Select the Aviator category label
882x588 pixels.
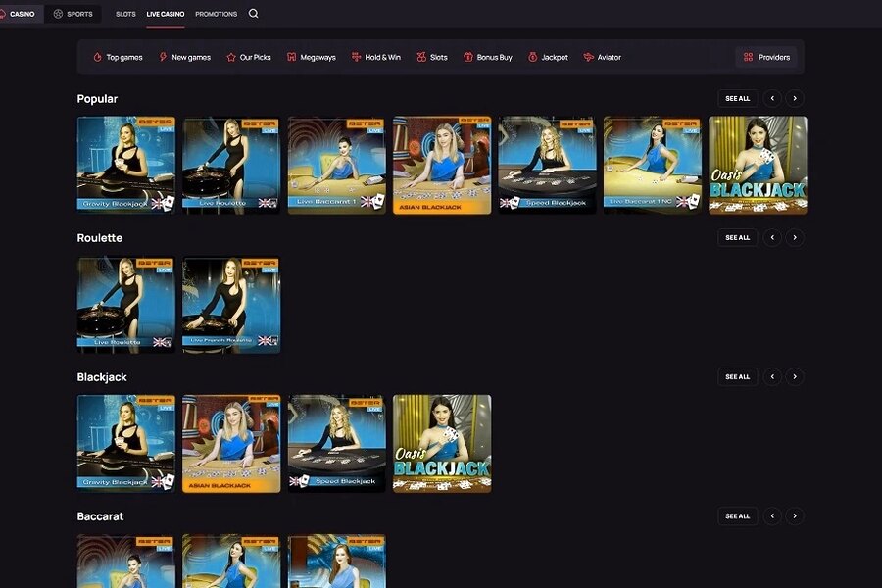[x=610, y=58]
